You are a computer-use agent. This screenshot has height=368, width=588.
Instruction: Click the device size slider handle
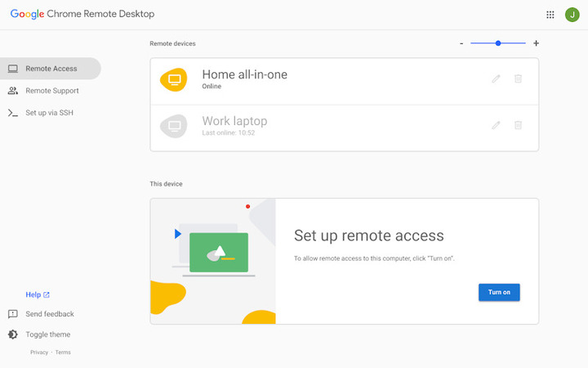[498, 43]
